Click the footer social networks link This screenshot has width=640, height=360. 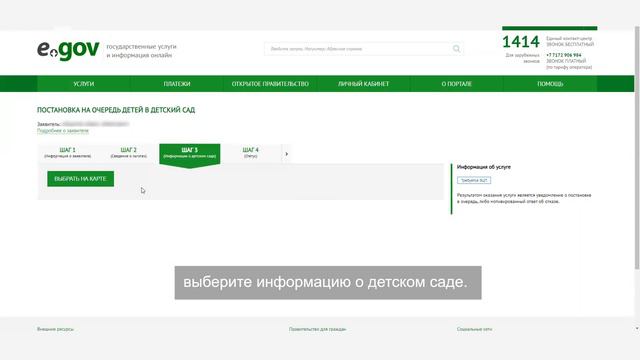click(474, 329)
